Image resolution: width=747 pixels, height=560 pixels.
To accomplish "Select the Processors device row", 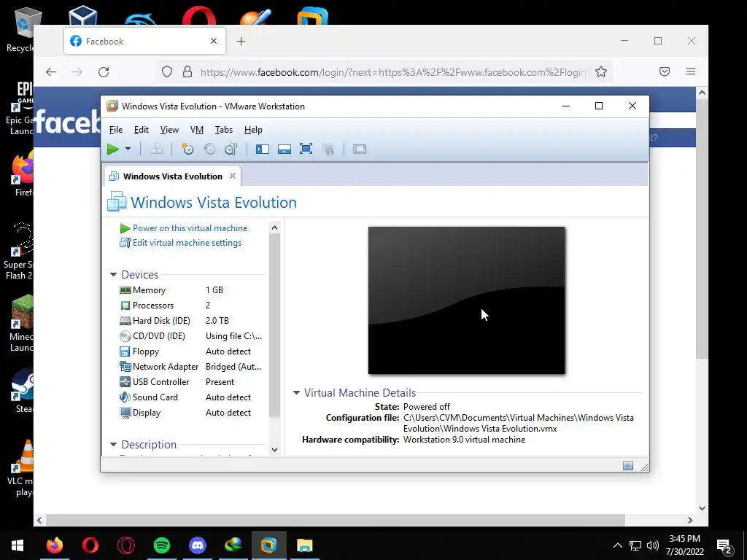I will pos(190,306).
